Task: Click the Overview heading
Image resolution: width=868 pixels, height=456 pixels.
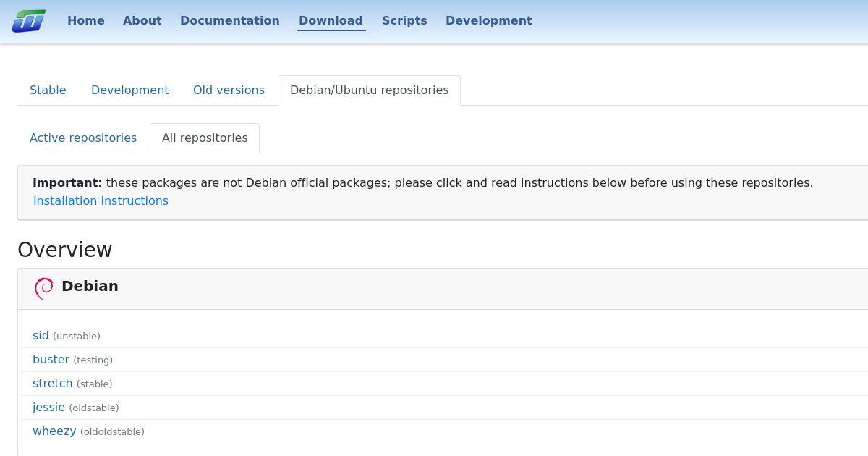Action: click(x=65, y=250)
